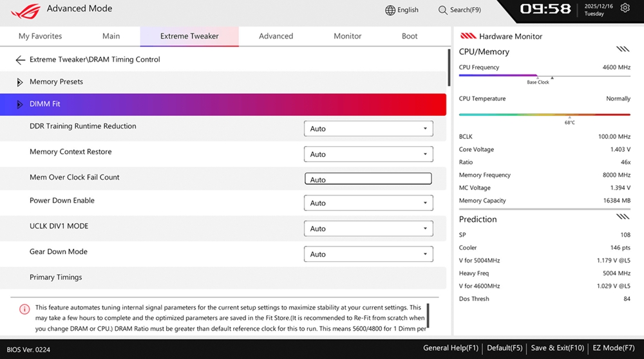
Task: Click the CPU Temperature gauge bar
Action: (x=544, y=115)
